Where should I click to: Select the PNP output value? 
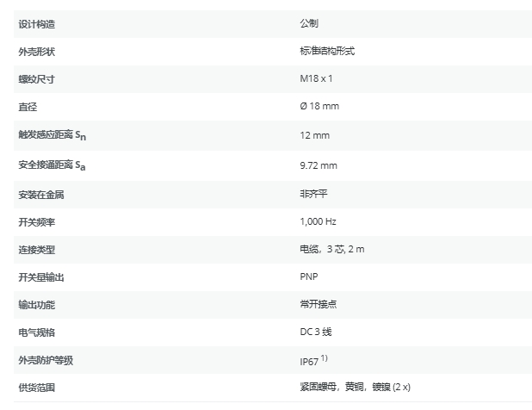[x=309, y=276]
